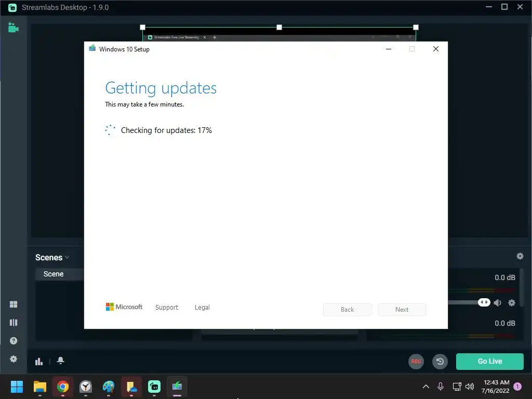This screenshot has width=532, height=399.
Task: Minimize the Streamlabs Desktop window
Action: pos(488,7)
